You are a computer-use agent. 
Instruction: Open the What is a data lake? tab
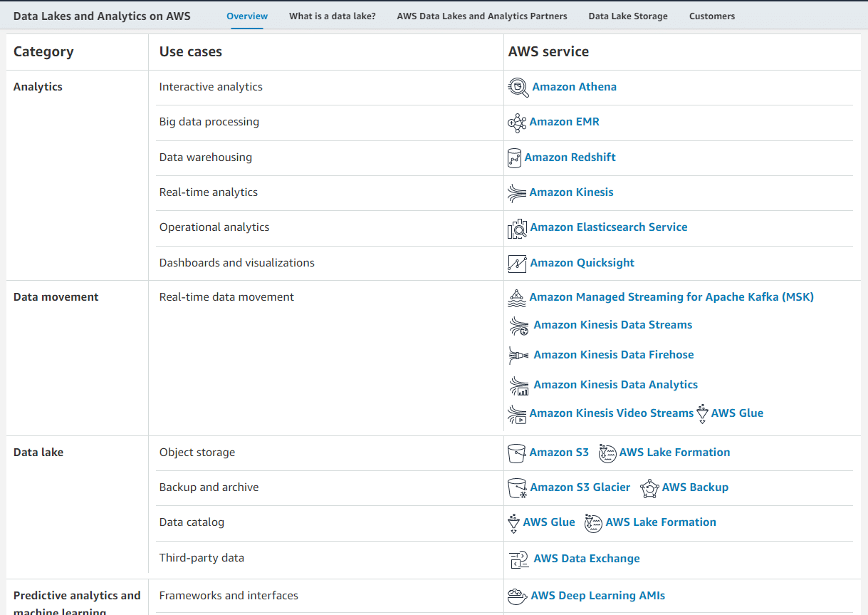[x=332, y=15]
